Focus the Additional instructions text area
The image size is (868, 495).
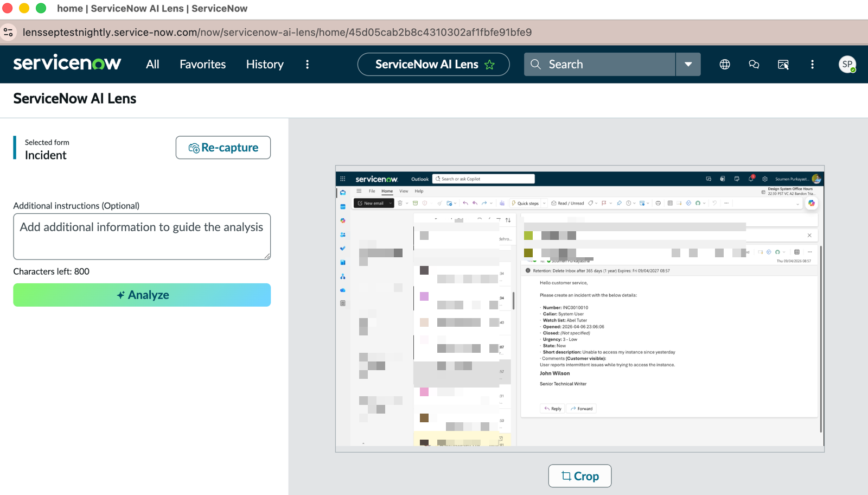pos(142,236)
